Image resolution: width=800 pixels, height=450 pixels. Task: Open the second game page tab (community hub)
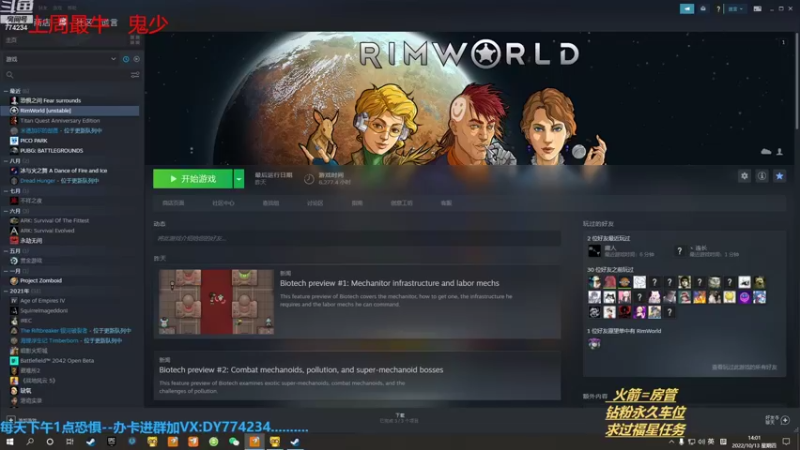pos(223,203)
